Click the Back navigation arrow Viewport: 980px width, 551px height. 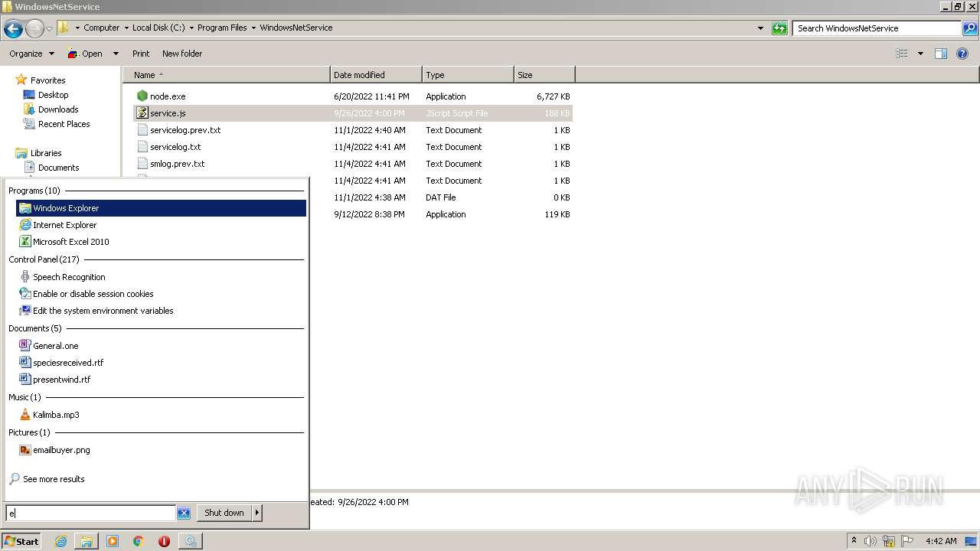tap(13, 28)
